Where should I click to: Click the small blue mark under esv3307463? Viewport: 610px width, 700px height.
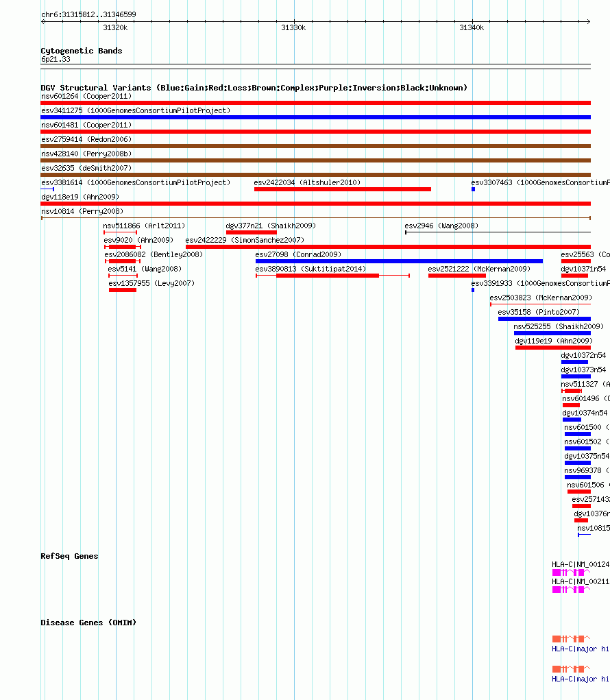pyautogui.click(x=473, y=189)
